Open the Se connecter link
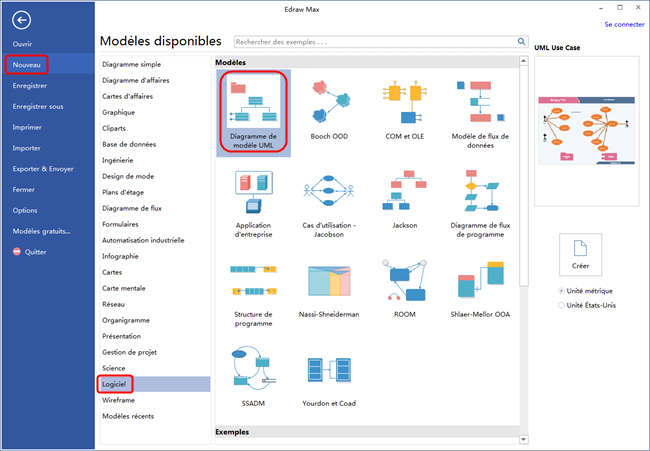650x451 pixels. coord(624,24)
